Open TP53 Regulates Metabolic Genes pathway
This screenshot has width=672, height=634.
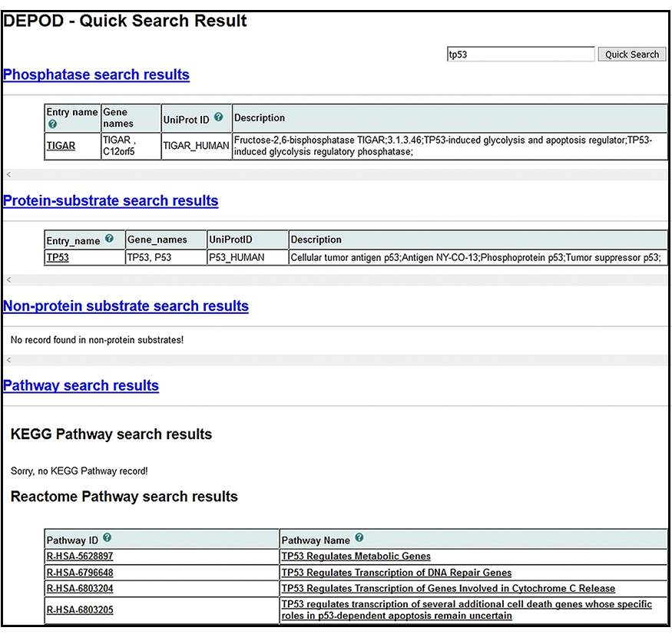point(356,556)
